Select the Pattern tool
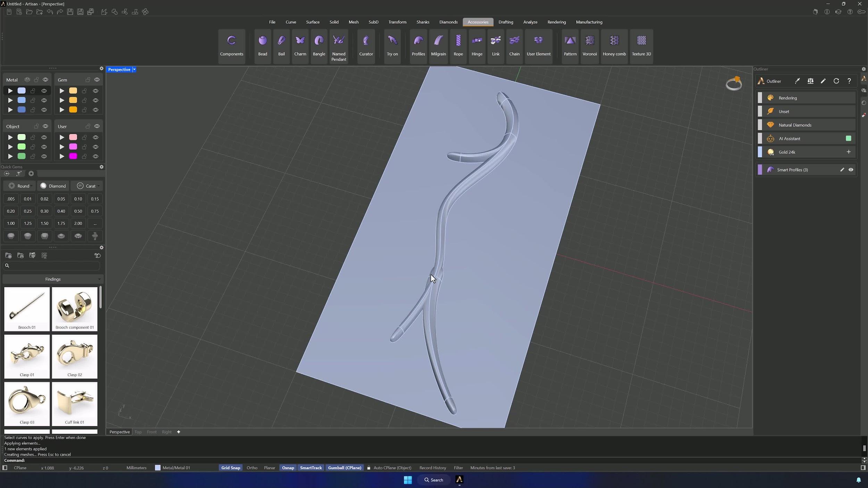 click(x=570, y=46)
